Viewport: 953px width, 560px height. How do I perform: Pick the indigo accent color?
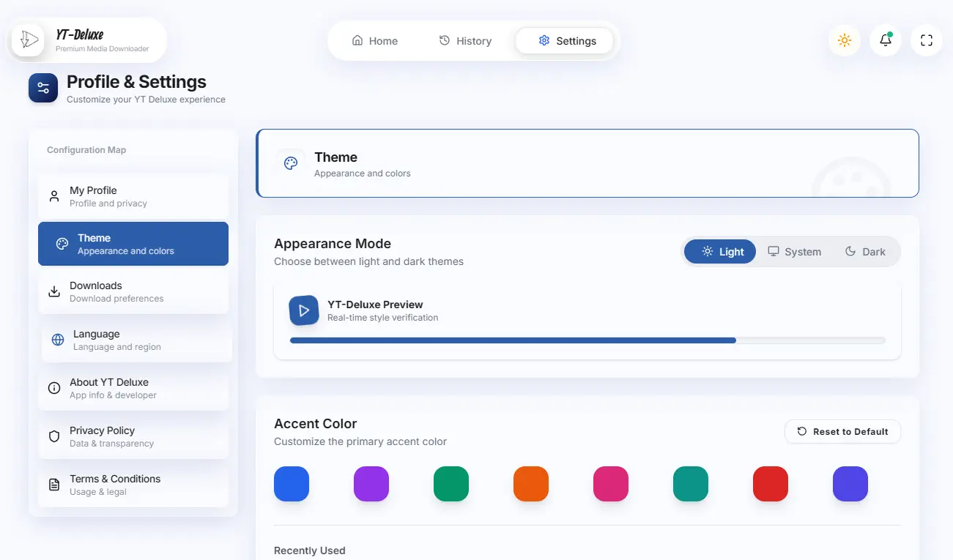click(x=850, y=484)
